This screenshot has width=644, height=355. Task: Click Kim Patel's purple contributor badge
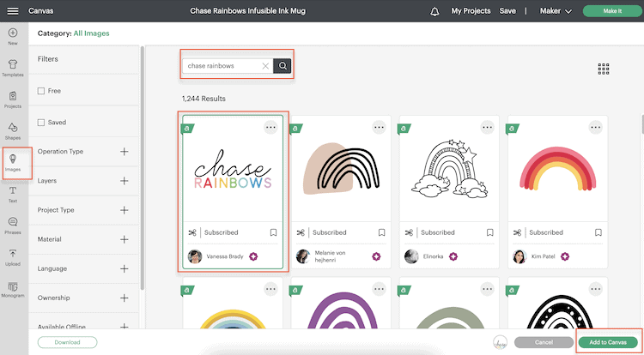click(x=565, y=256)
